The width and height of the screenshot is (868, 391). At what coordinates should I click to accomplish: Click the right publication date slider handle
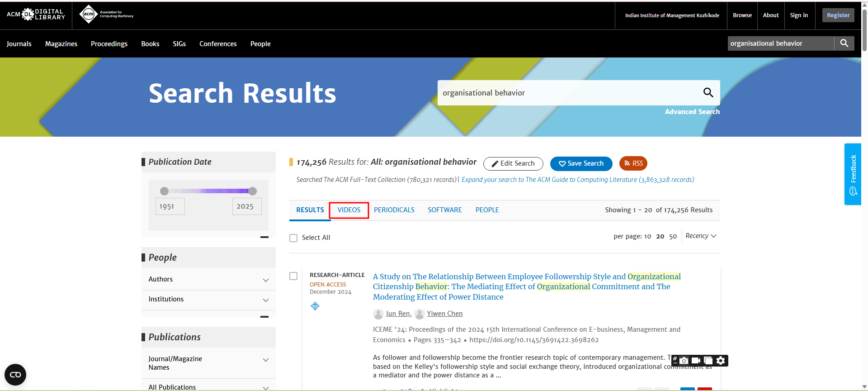coord(253,191)
